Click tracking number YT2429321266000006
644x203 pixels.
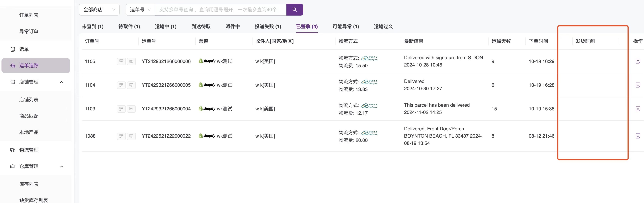[166, 61]
